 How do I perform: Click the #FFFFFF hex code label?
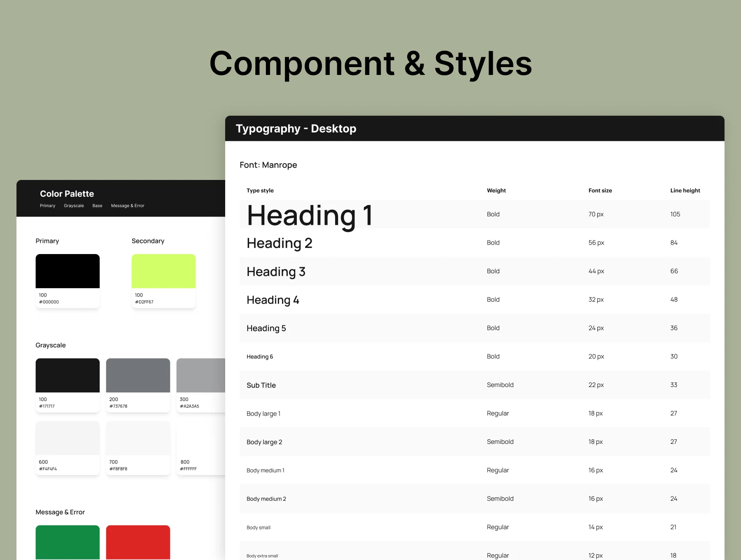pos(188,469)
